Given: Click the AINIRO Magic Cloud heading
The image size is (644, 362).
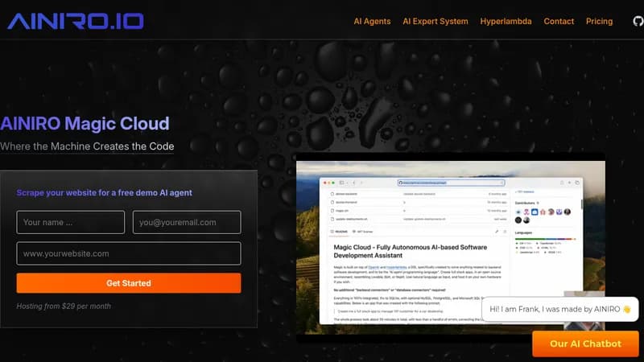Looking at the screenshot, I should (85, 124).
